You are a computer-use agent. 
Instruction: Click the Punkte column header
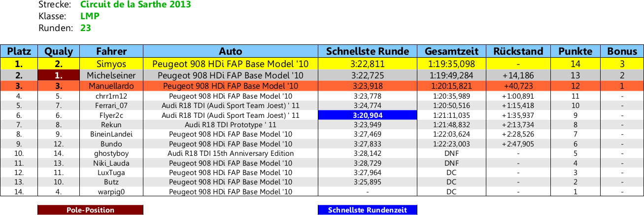[575, 51]
